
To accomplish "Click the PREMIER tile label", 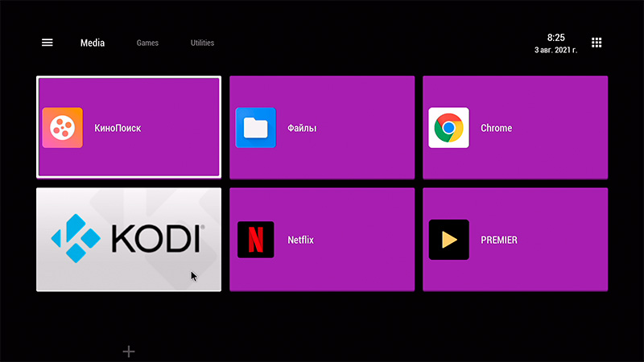I will pos(499,240).
